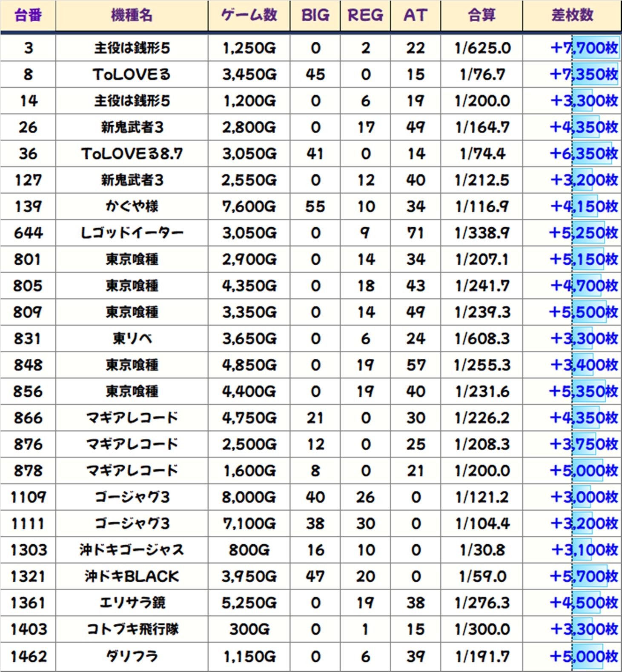
Task: Select the BIG column header
Action: pyautogui.click(x=315, y=15)
